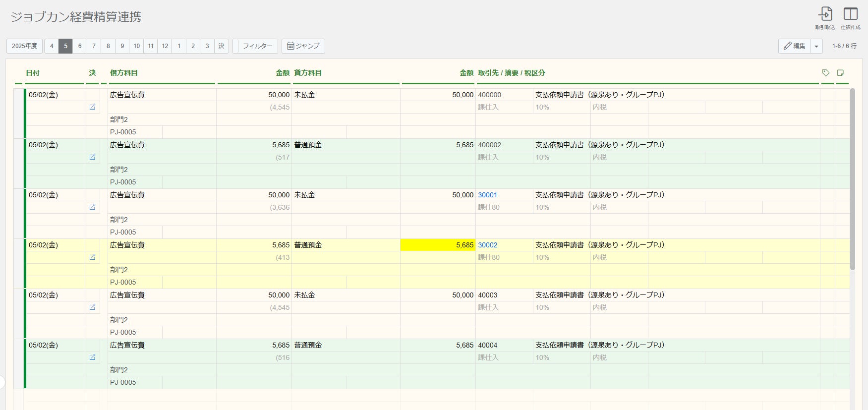
Task: Click the 仕訳作成 journal creation icon
Action: 850,14
